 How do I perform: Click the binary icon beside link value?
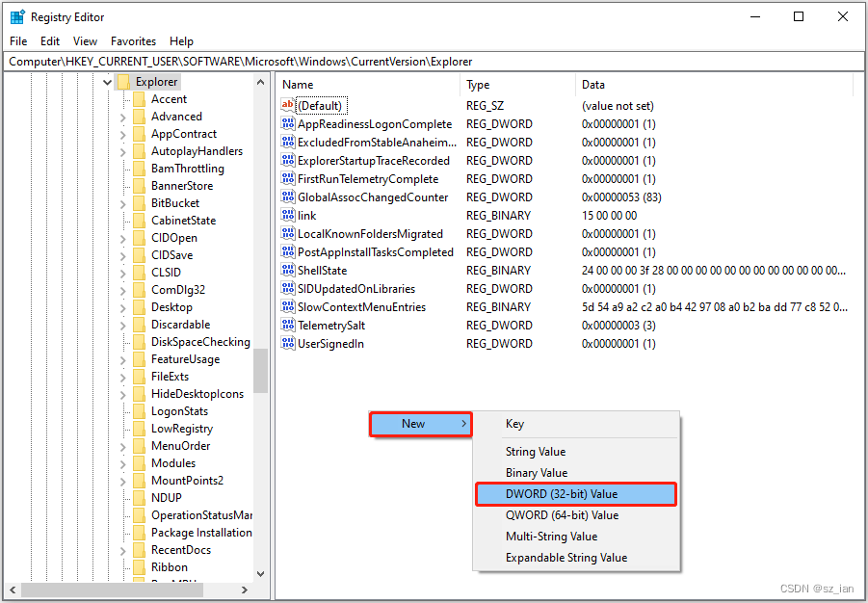pos(288,215)
